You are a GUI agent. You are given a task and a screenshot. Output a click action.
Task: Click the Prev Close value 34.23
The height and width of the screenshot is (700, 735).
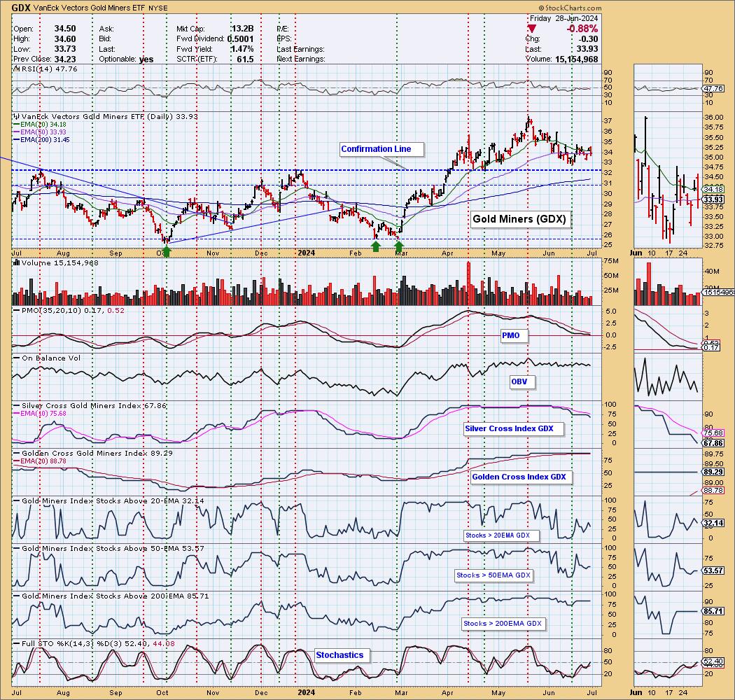tap(64, 59)
